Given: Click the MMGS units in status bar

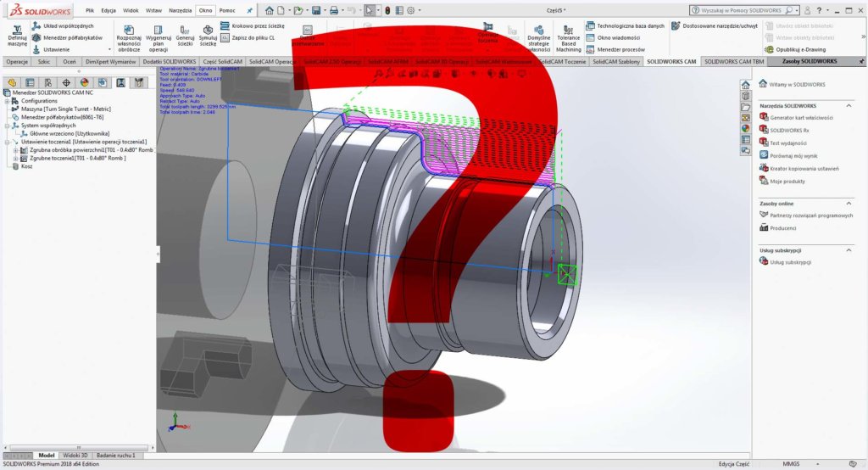Looking at the screenshot, I should tap(791, 464).
